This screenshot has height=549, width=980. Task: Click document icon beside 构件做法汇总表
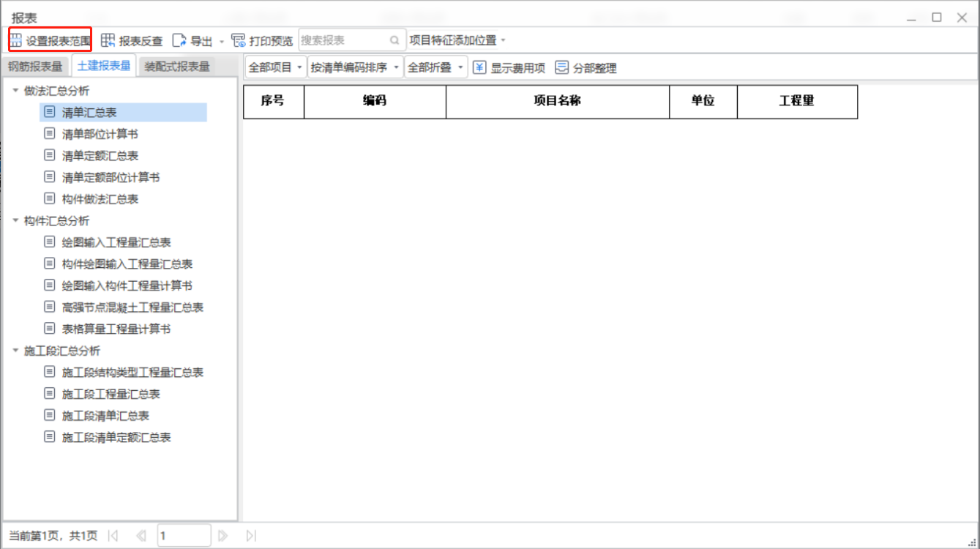coord(50,198)
